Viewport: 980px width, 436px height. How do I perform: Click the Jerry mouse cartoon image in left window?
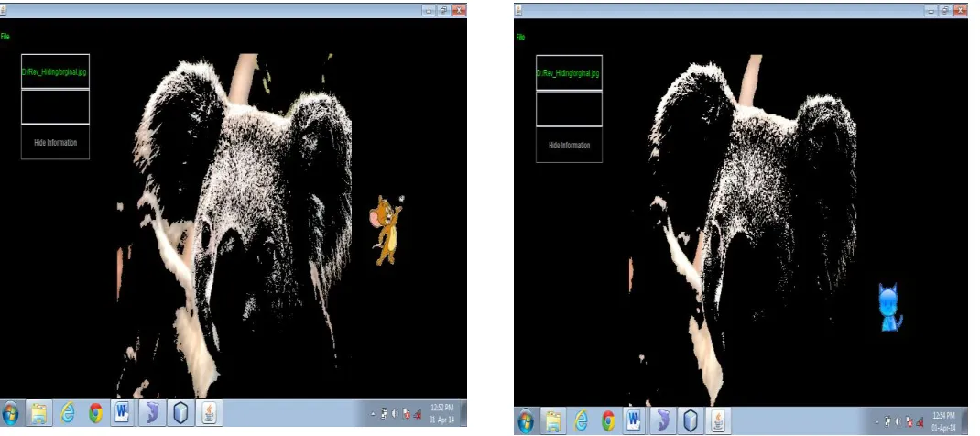[387, 229]
